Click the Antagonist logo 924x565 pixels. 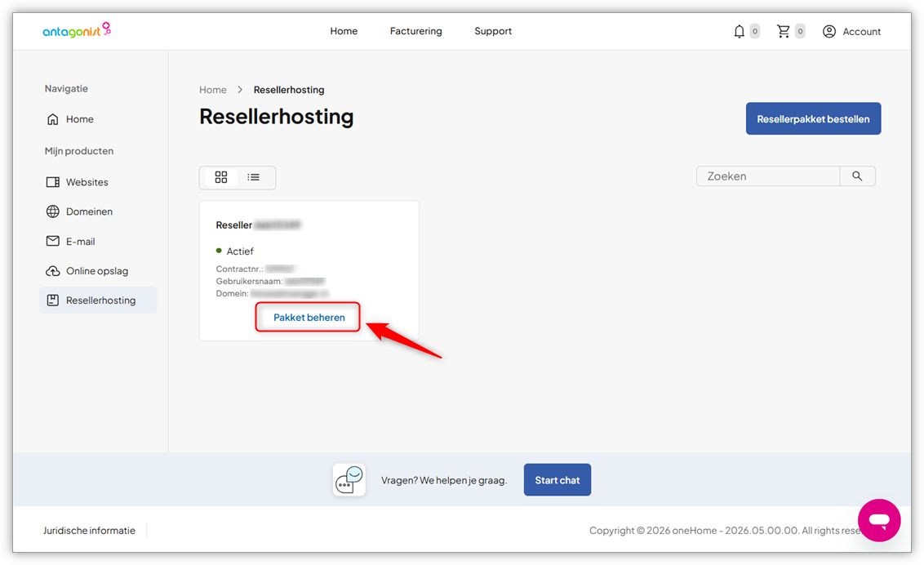[x=76, y=31]
